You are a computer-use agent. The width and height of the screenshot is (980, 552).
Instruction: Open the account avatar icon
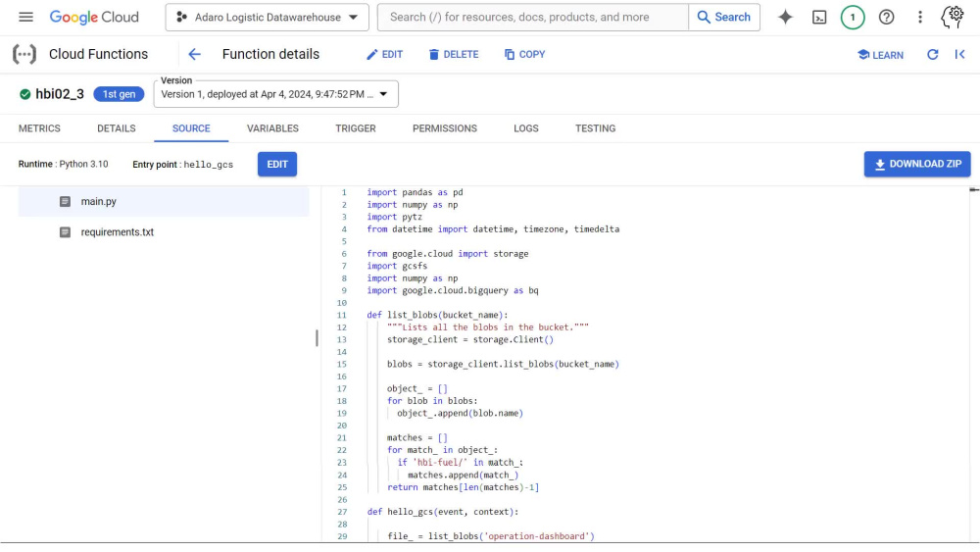(953, 17)
